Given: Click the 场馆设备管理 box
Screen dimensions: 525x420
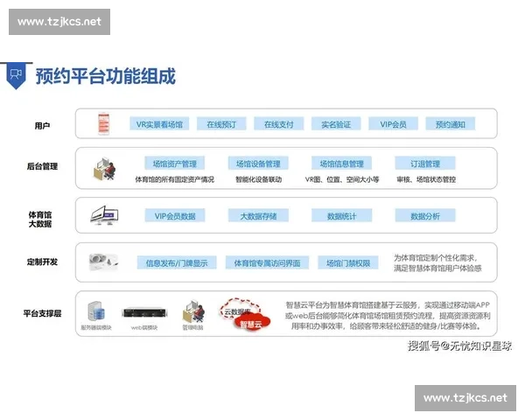Looking at the screenshot, I should (x=258, y=164).
